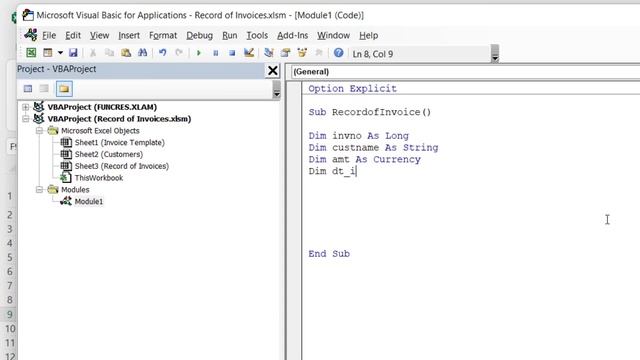Click the VBA menu bar application icon
The height and width of the screenshot is (360, 640).
[x=31, y=35]
